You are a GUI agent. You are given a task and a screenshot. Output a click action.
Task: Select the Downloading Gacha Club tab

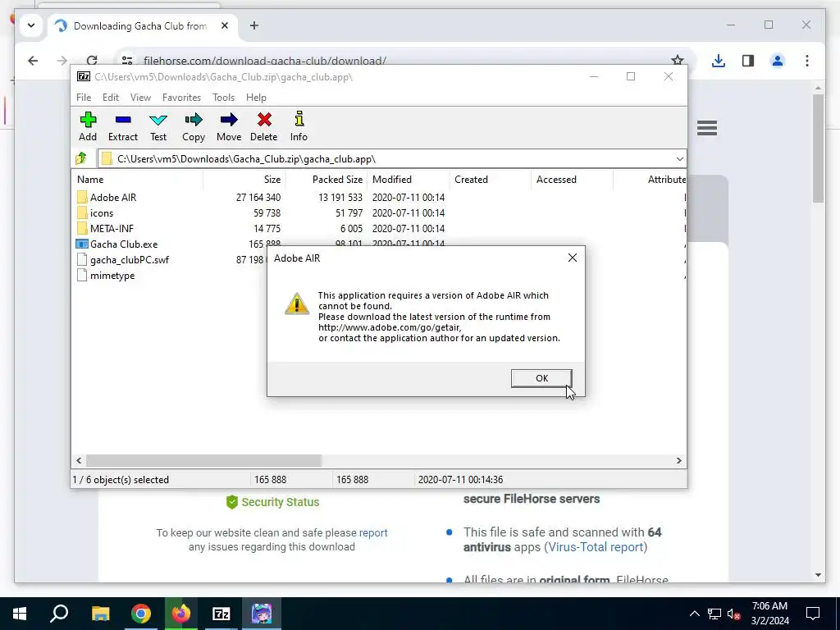click(139, 25)
